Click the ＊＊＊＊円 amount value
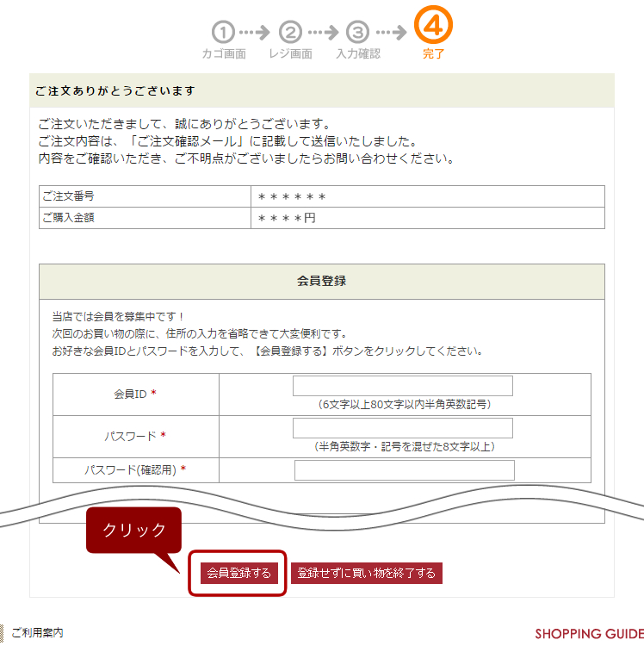The image size is (644, 646). (x=287, y=218)
